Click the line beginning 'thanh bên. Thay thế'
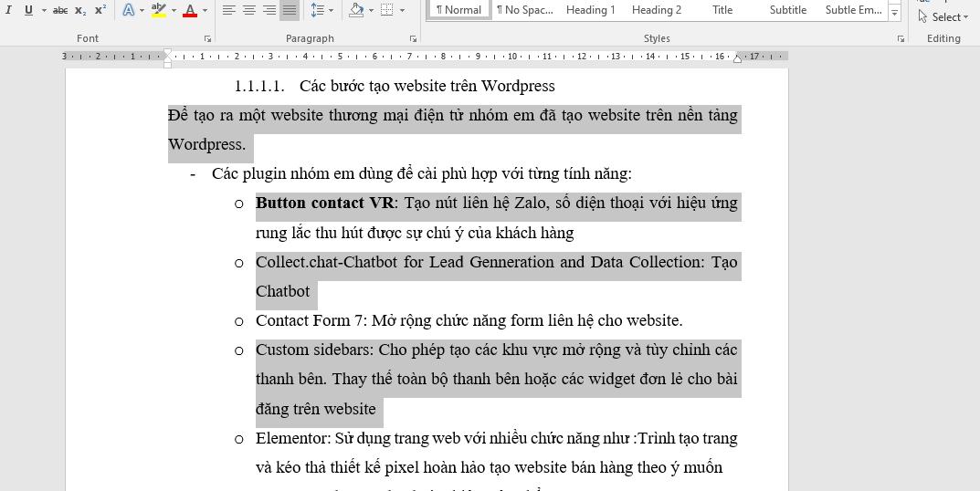980x491 pixels. click(x=496, y=379)
